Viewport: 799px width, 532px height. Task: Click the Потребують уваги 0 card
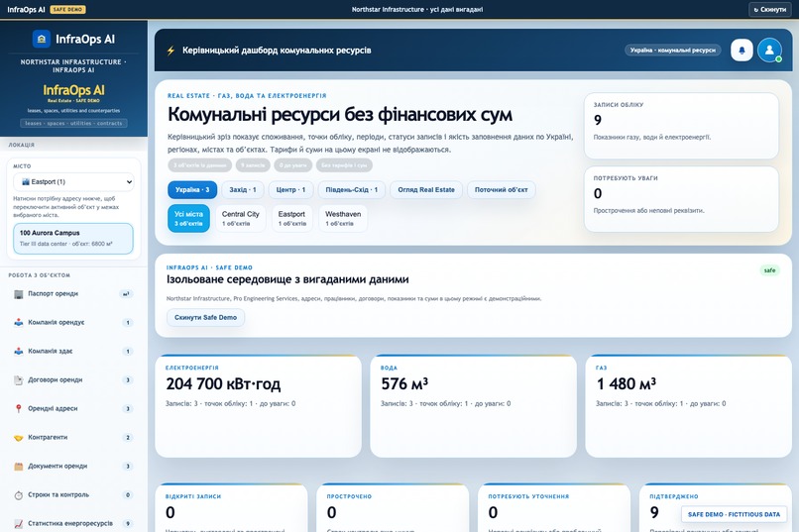pyautogui.click(x=681, y=199)
